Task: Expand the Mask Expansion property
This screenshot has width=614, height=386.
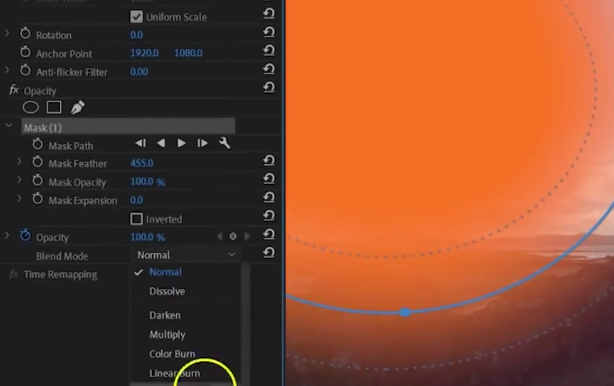Action: click(19, 198)
